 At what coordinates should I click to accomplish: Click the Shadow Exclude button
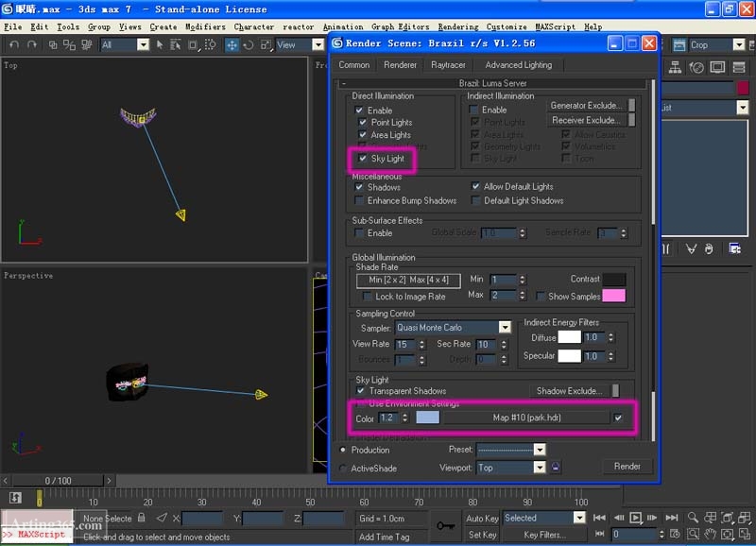[x=570, y=391]
